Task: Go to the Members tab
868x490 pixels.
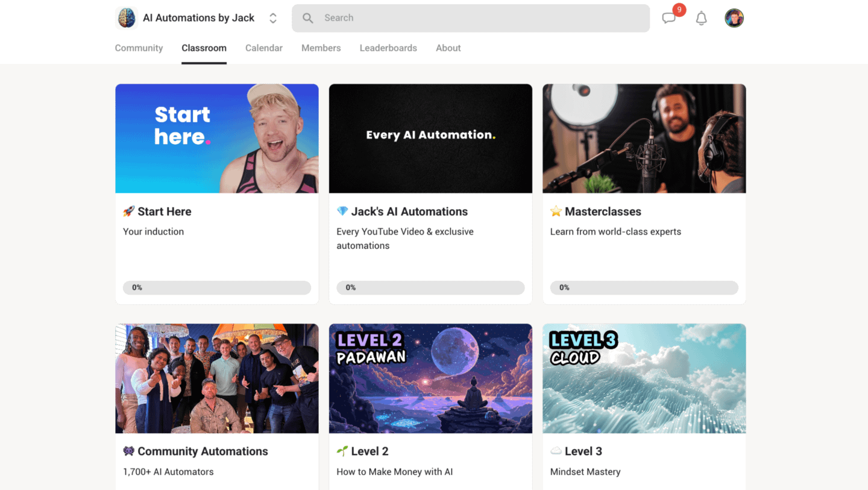Action: click(x=321, y=48)
